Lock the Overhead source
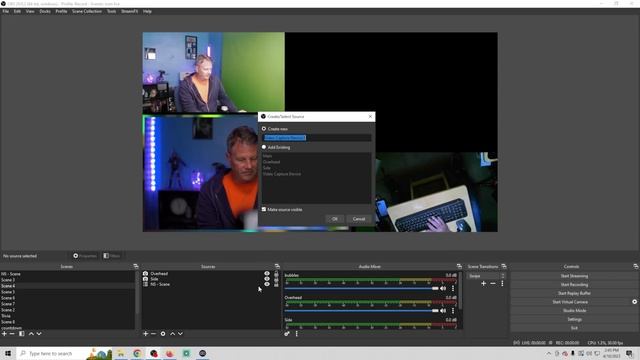The width and height of the screenshot is (640, 360). point(276,274)
